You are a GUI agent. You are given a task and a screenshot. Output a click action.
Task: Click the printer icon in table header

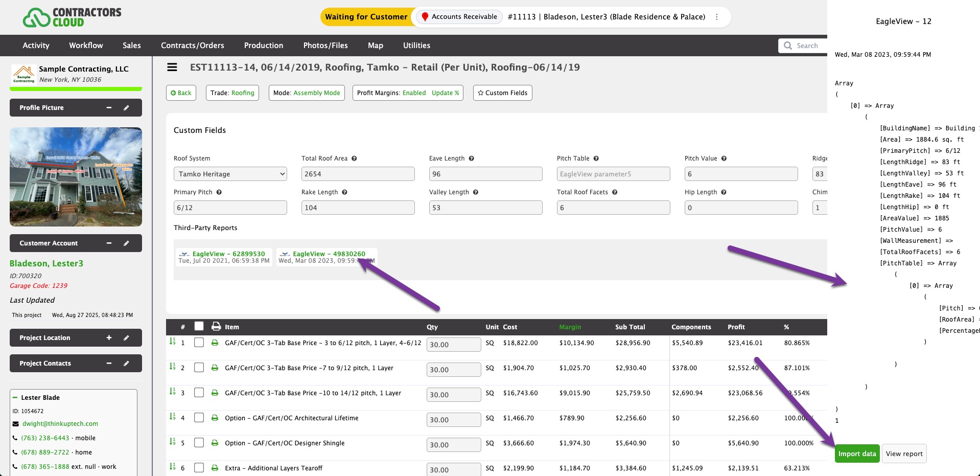(x=216, y=327)
